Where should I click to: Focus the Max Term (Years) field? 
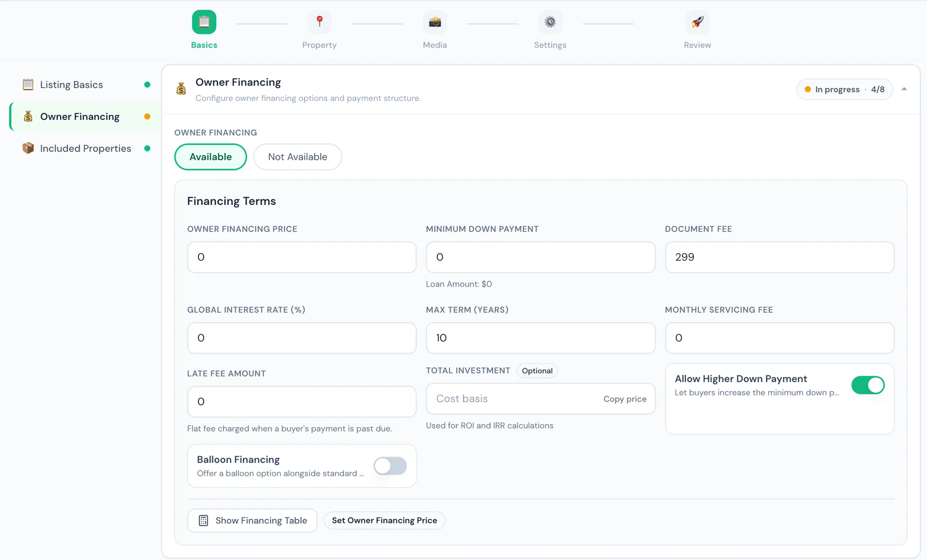(x=541, y=338)
